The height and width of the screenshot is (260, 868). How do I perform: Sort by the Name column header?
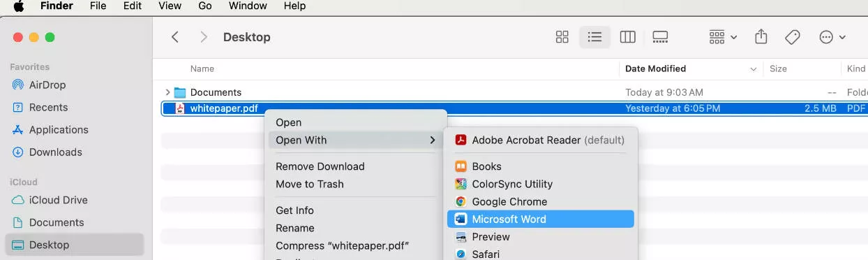(x=202, y=68)
